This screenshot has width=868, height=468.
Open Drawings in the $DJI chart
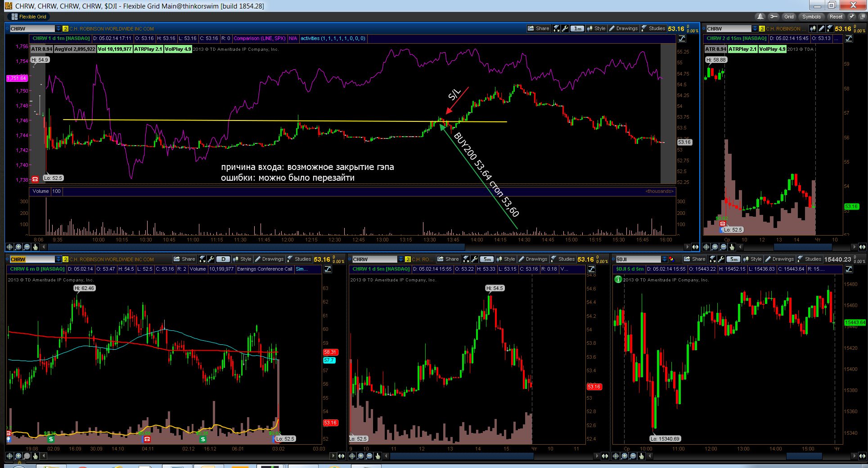pos(779,259)
